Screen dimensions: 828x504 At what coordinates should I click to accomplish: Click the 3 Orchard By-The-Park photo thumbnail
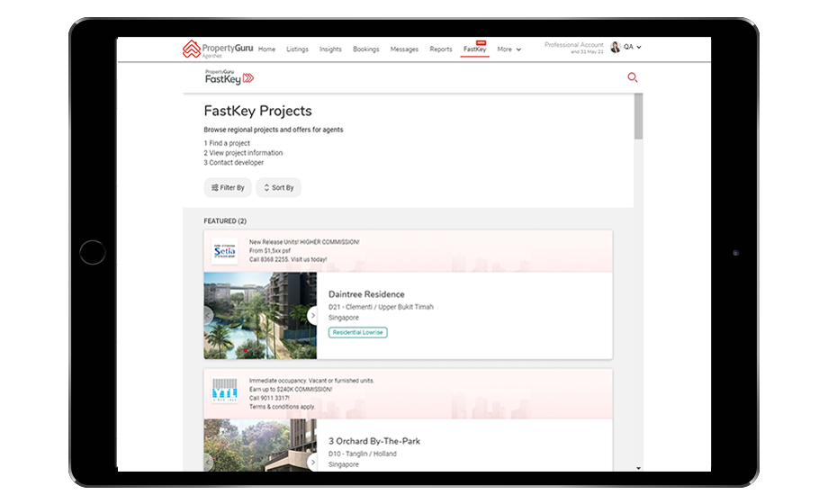point(260,445)
